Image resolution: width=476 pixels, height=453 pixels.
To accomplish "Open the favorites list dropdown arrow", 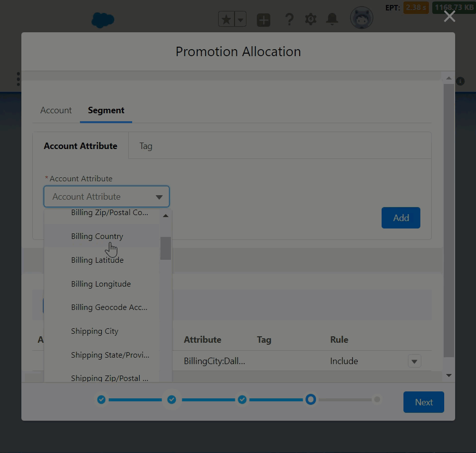I will coord(240,20).
